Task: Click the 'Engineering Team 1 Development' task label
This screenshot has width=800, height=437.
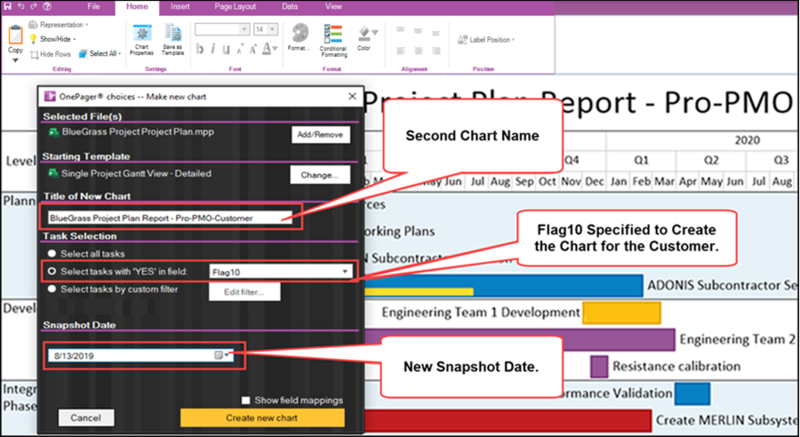Action: pos(481,312)
